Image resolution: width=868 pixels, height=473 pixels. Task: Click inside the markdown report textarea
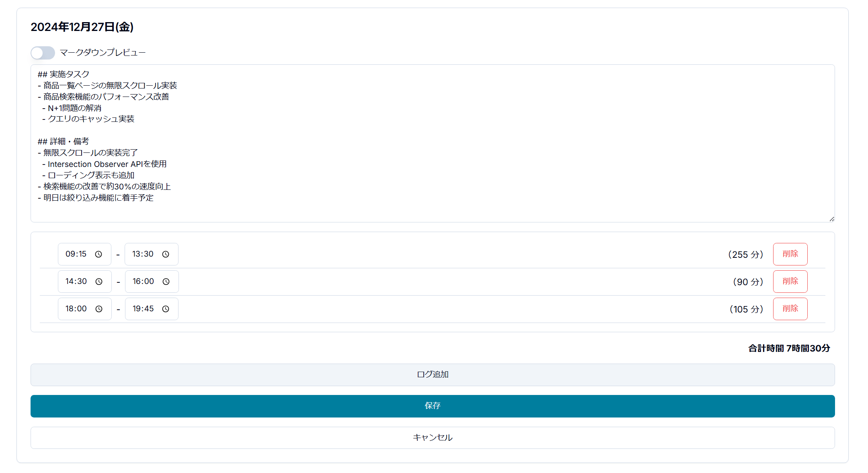click(433, 143)
